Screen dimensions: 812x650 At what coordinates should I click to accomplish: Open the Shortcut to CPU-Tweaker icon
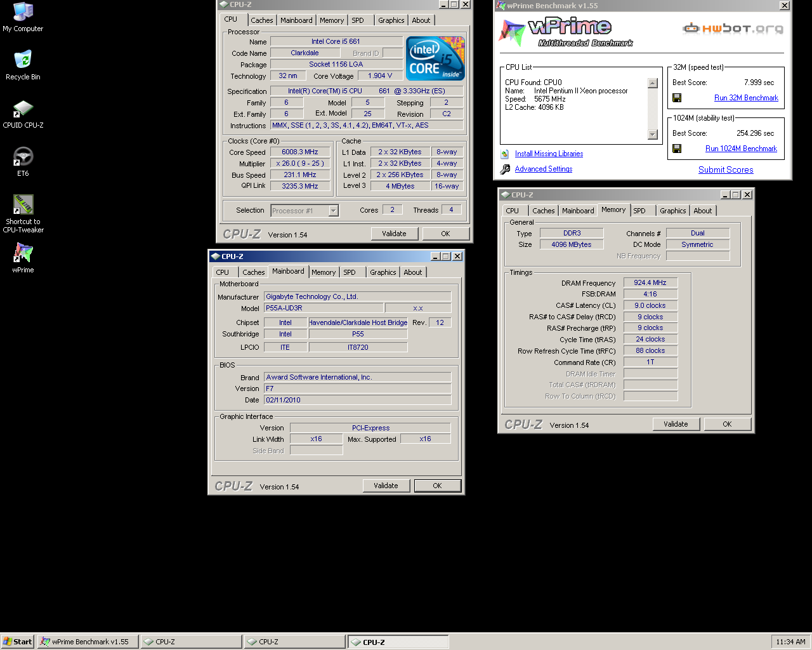click(x=23, y=214)
